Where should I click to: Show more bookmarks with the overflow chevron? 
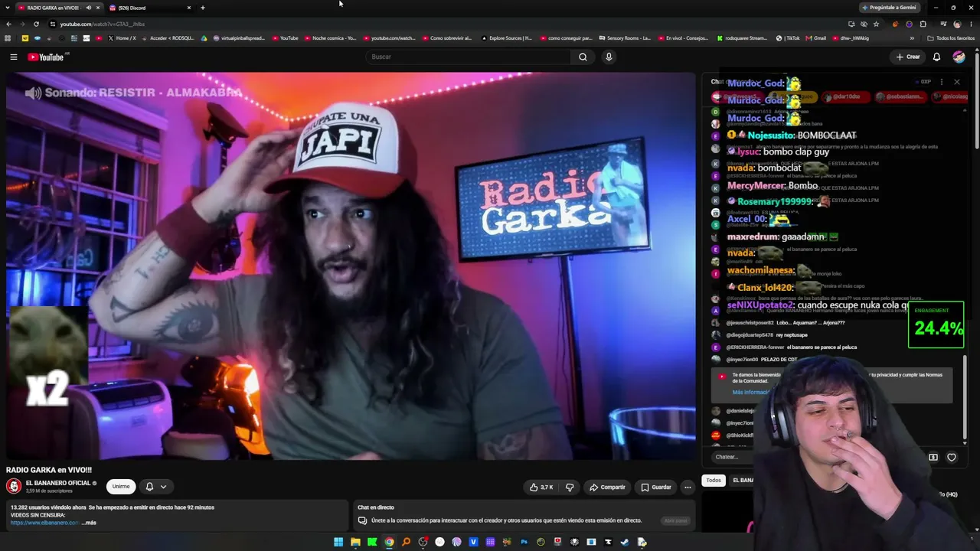[911, 37]
